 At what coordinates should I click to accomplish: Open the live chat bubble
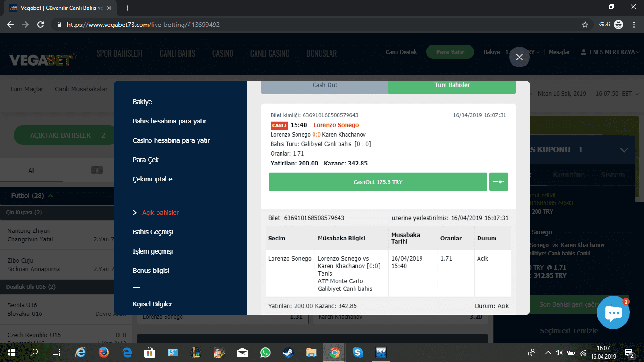click(613, 313)
